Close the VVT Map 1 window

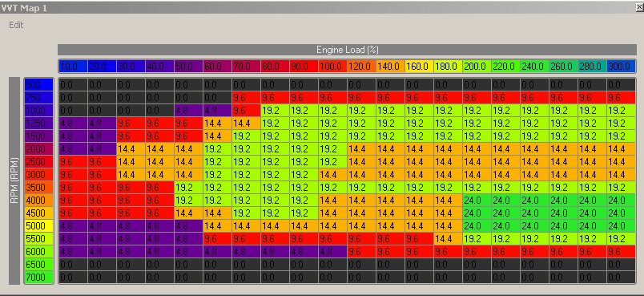640,7
